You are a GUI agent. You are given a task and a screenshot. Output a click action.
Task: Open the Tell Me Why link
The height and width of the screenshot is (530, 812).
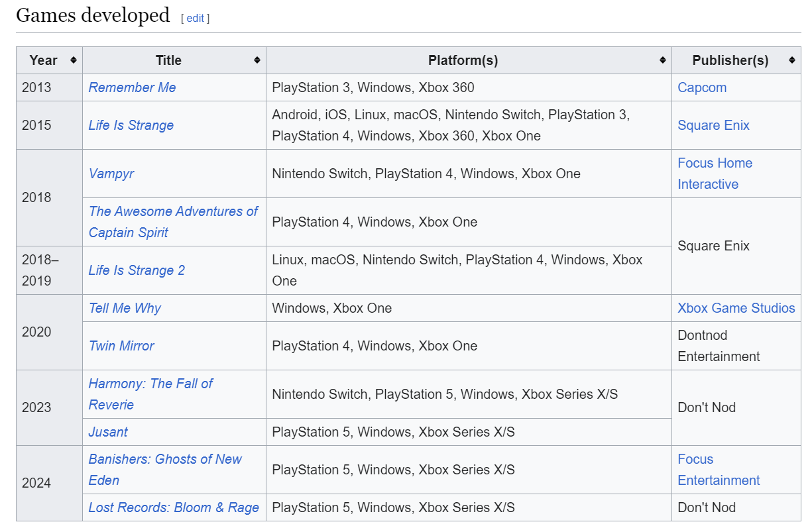coord(125,308)
